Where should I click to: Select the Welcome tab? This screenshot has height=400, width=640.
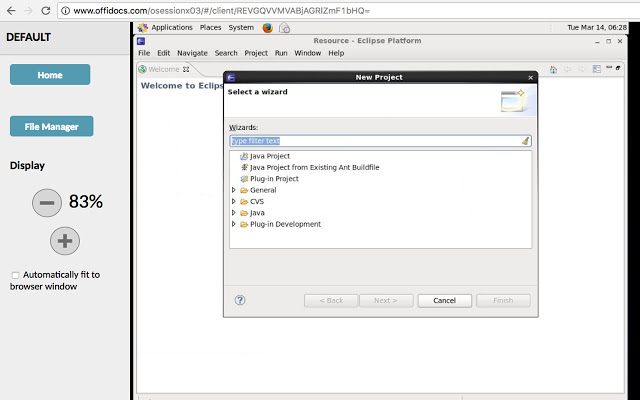[163, 69]
